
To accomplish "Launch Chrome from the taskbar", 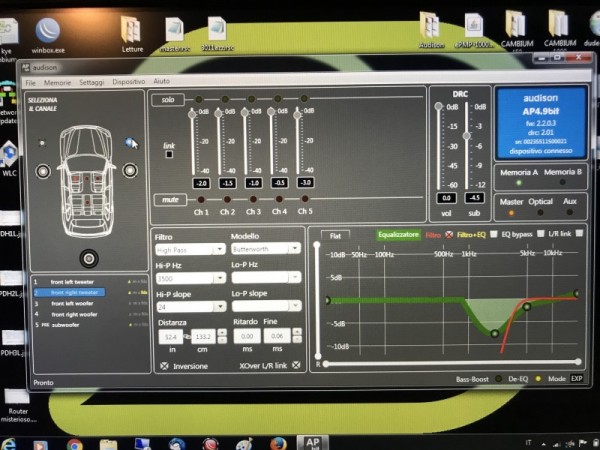I will (75, 445).
